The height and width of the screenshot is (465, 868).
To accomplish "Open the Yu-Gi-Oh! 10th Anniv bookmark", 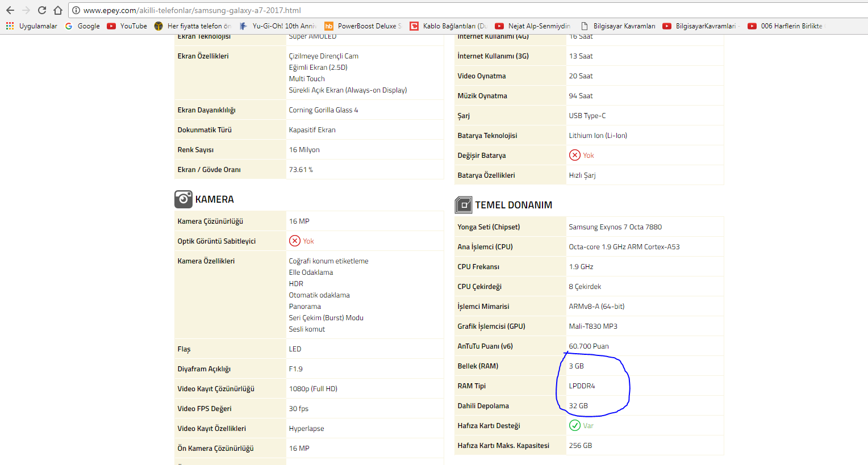I will [x=278, y=26].
